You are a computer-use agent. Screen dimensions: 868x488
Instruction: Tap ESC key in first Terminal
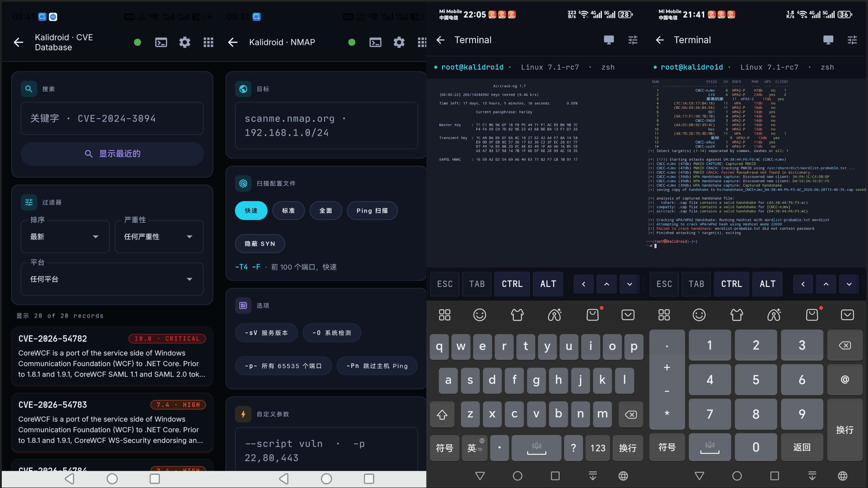(x=445, y=284)
